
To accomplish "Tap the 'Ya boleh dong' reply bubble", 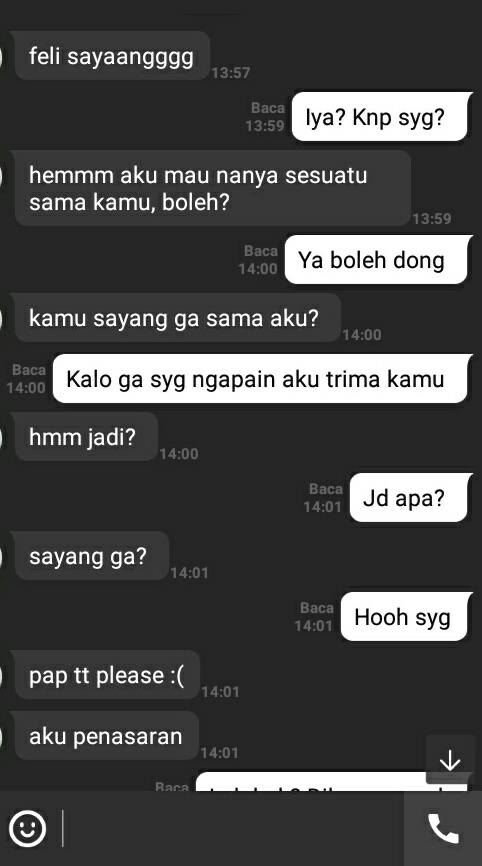I will pyautogui.click(x=378, y=260).
